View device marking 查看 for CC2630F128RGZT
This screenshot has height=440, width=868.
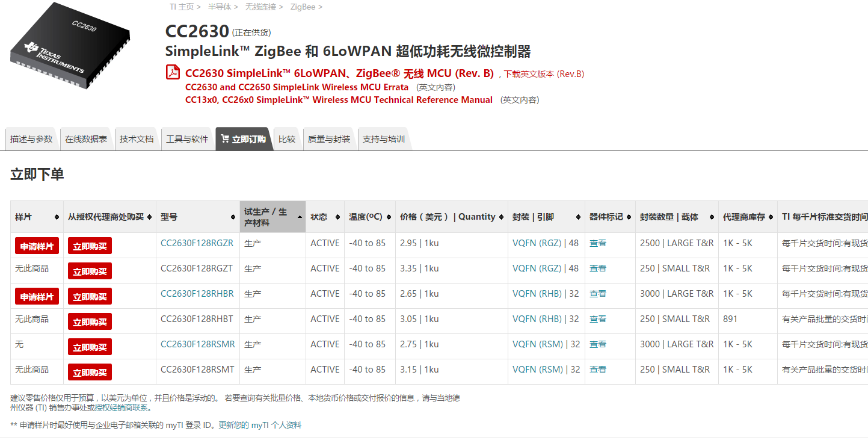click(x=598, y=268)
